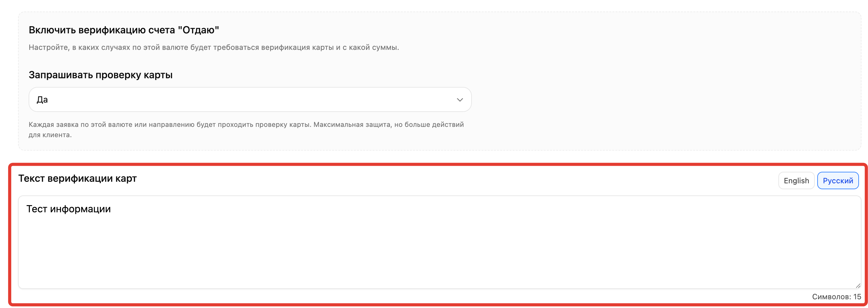This screenshot has width=868, height=308.
Task: Click the "Символов: 15" character counter
Action: click(x=836, y=296)
